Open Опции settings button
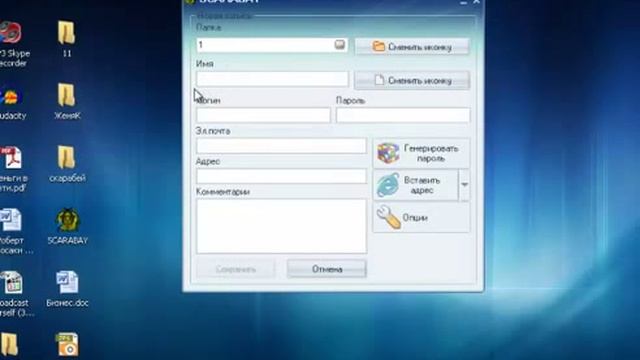640x360 pixels. coord(421,218)
